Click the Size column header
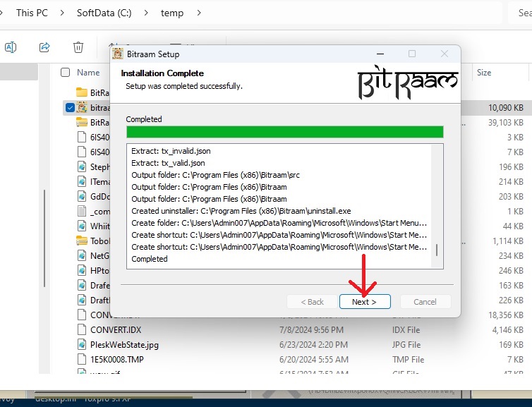The width and height of the screenshot is (532, 407). tap(484, 72)
